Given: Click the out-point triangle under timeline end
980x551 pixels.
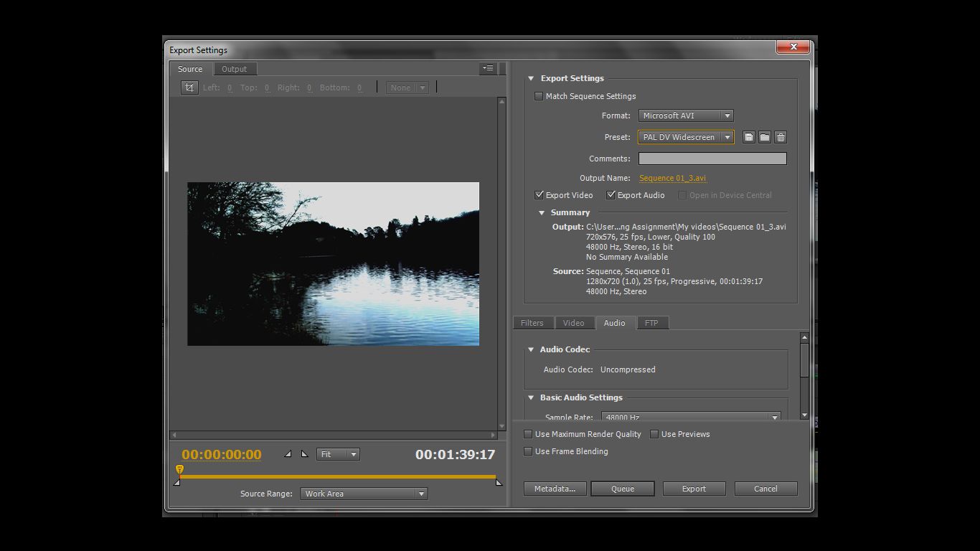Looking at the screenshot, I should pos(499,482).
